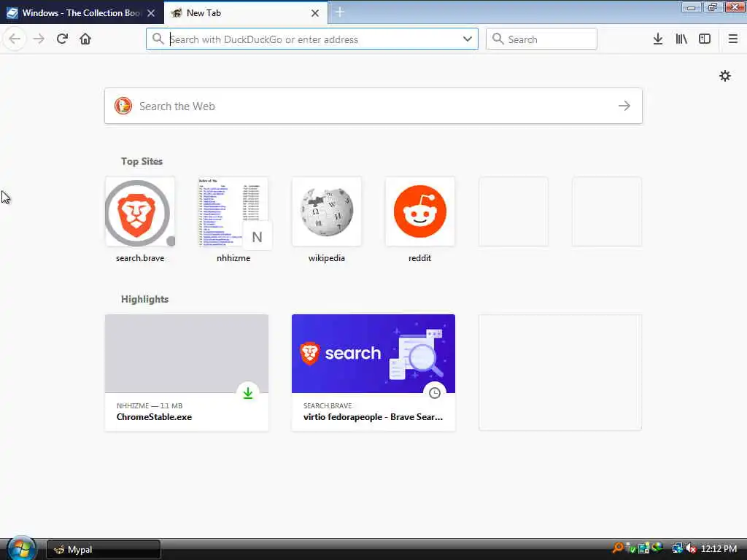Image resolution: width=747 pixels, height=560 pixels.
Task: Open the hamburger application menu
Action: (x=732, y=39)
